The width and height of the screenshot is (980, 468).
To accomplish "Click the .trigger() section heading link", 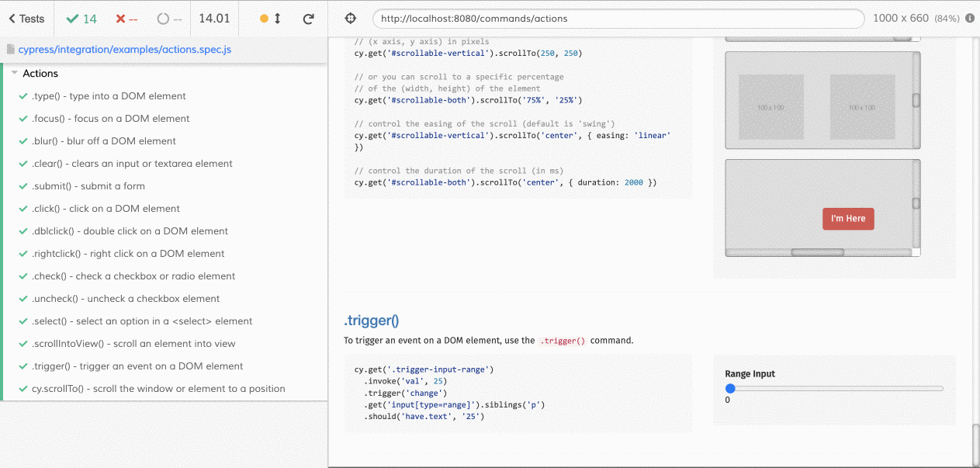I will [372, 320].
